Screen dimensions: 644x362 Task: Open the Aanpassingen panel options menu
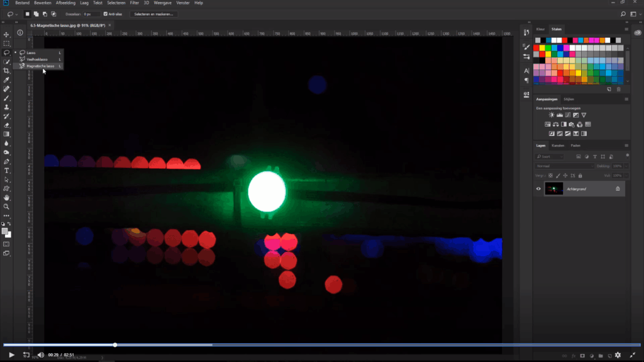click(x=626, y=99)
